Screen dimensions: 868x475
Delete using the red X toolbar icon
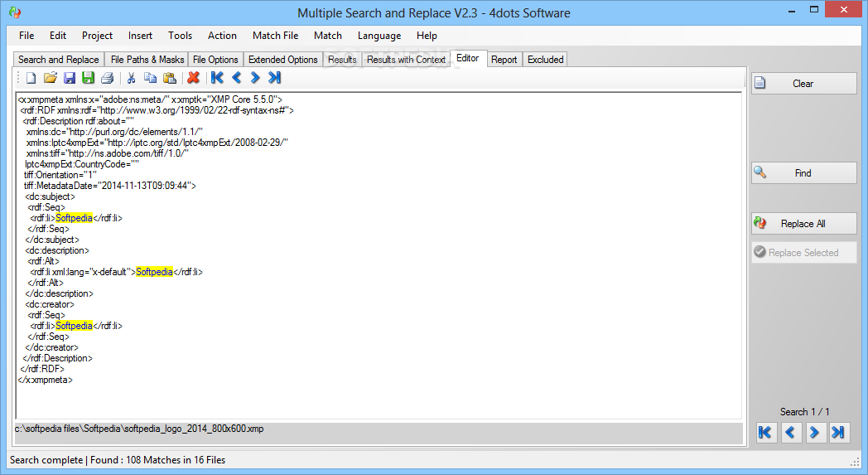193,78
